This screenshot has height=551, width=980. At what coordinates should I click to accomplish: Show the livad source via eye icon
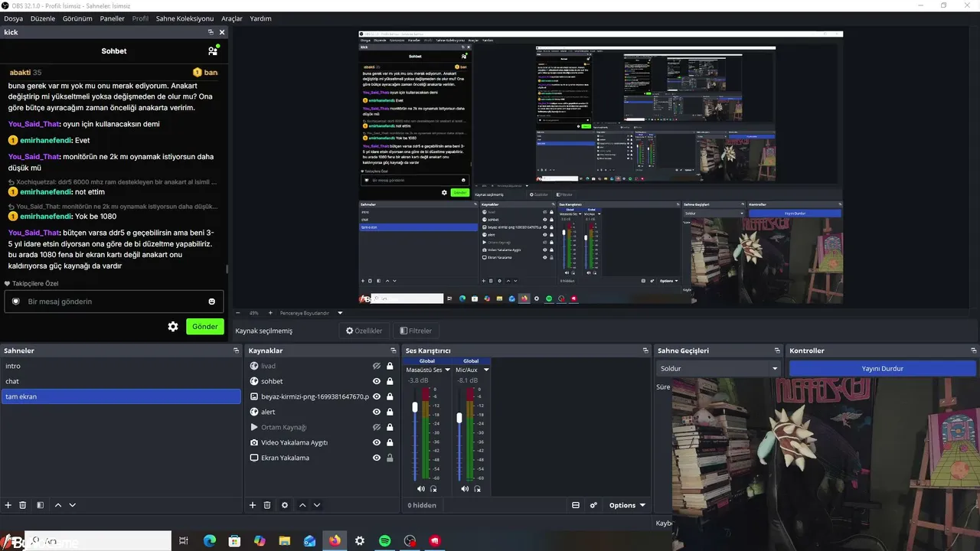pyautogui.click(x=377, y=366)
